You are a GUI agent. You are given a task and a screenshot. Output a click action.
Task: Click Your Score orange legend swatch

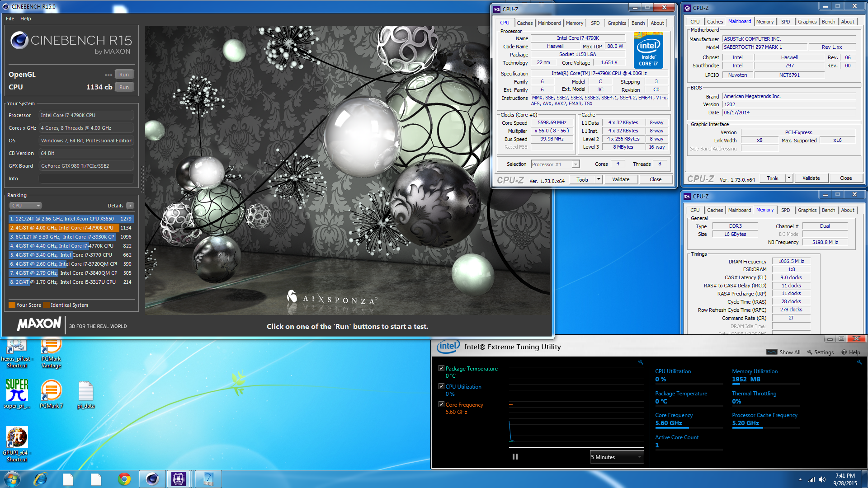coord(12,305)
